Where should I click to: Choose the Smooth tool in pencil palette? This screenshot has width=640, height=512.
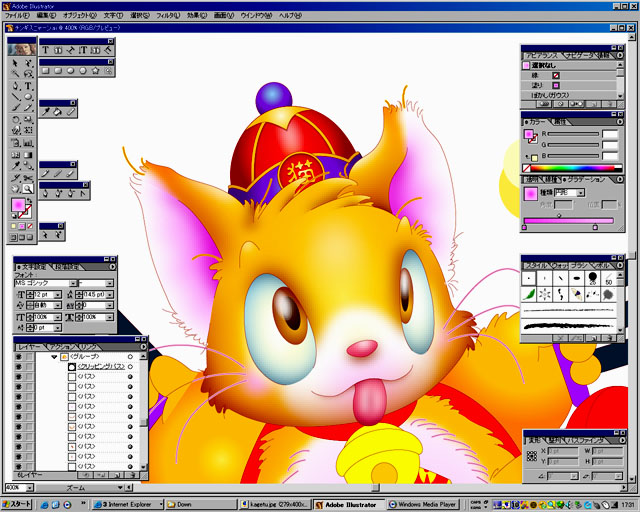point(58,174)
